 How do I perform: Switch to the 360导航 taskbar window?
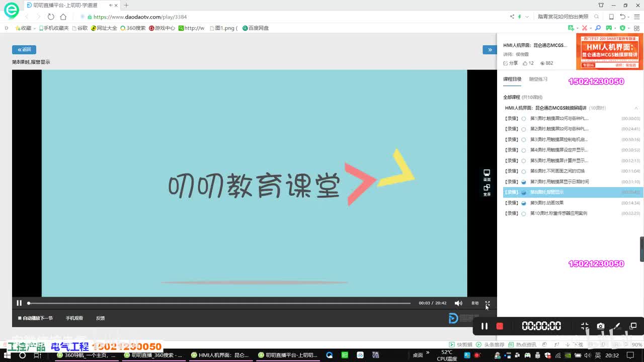pos(87,355)
